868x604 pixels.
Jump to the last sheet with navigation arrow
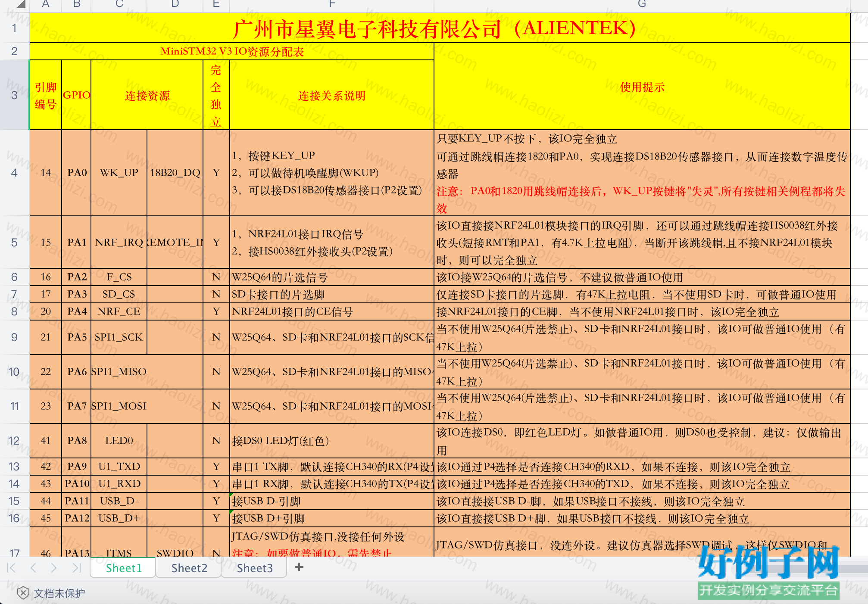pyautogui.click(x=76, y=568)
